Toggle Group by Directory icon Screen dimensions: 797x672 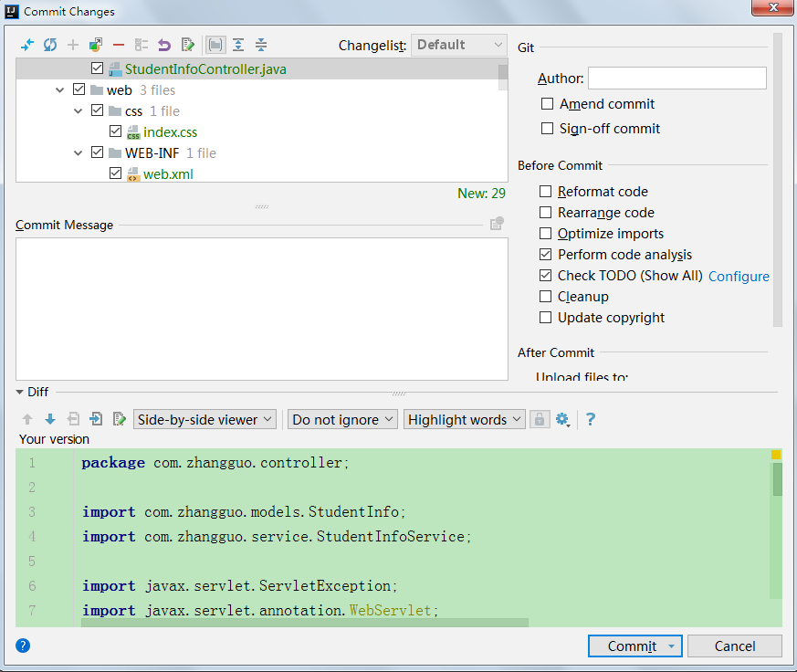(215, 45)
